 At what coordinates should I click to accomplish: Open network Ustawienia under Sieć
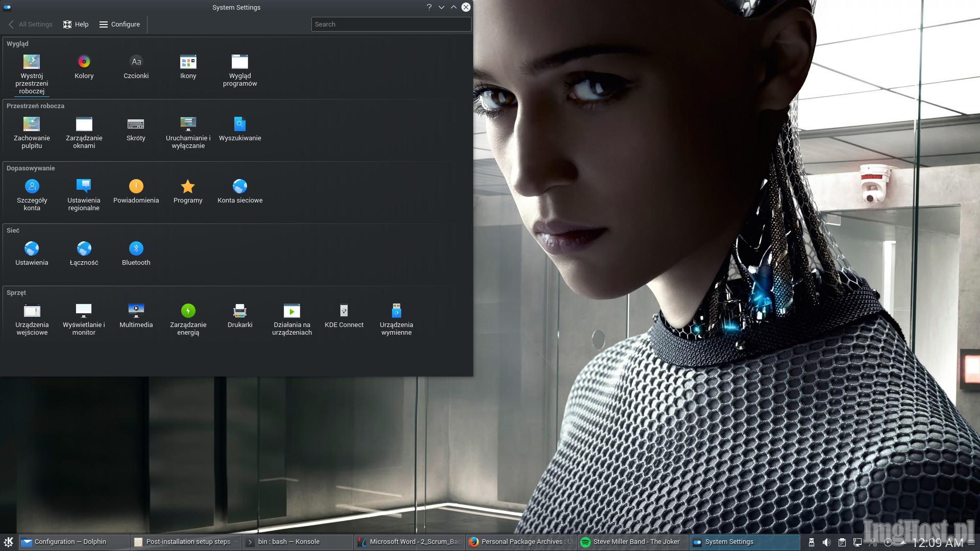32,254
